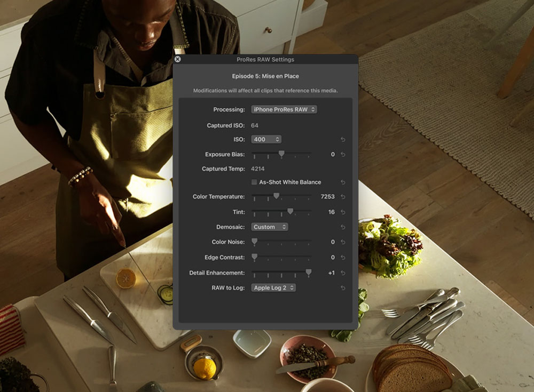The image size is (534, 392).
Task: Enable the As-Shot White Balance checkbox
Action: 255,182
